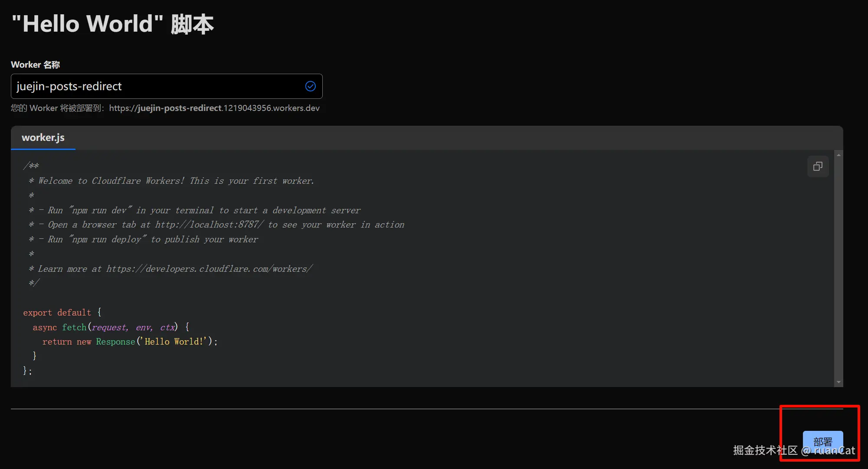Click the code scrollbar down arrow
Image resolution: width=868 pixels, height=469 pixels.
click(839, 382)
